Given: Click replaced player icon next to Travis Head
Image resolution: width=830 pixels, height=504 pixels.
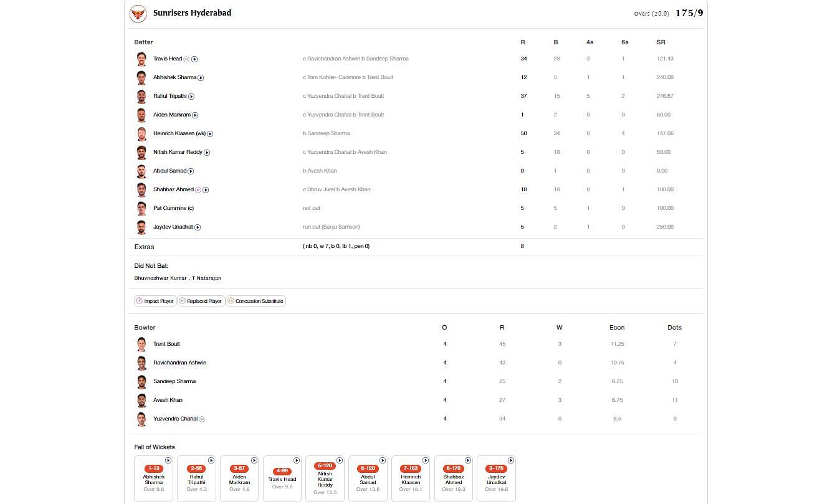Looking at the screenshot, I should point(186,59).
